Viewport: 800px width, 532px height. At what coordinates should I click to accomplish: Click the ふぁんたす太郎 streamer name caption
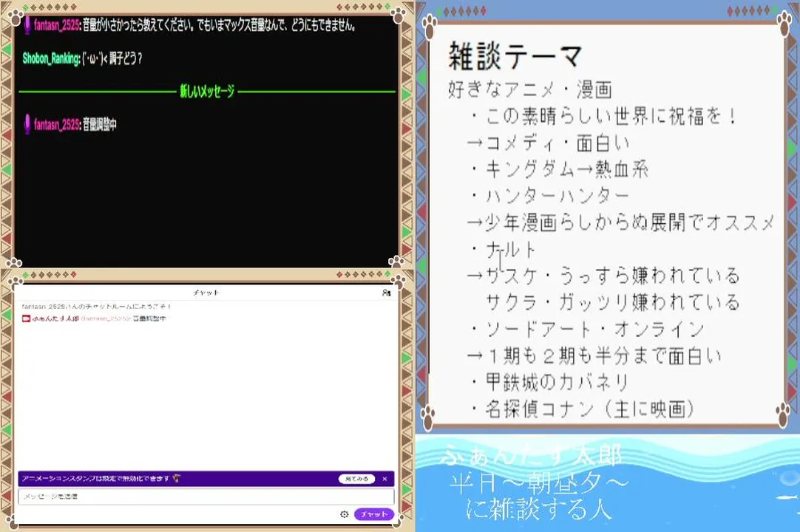[532, 455]
